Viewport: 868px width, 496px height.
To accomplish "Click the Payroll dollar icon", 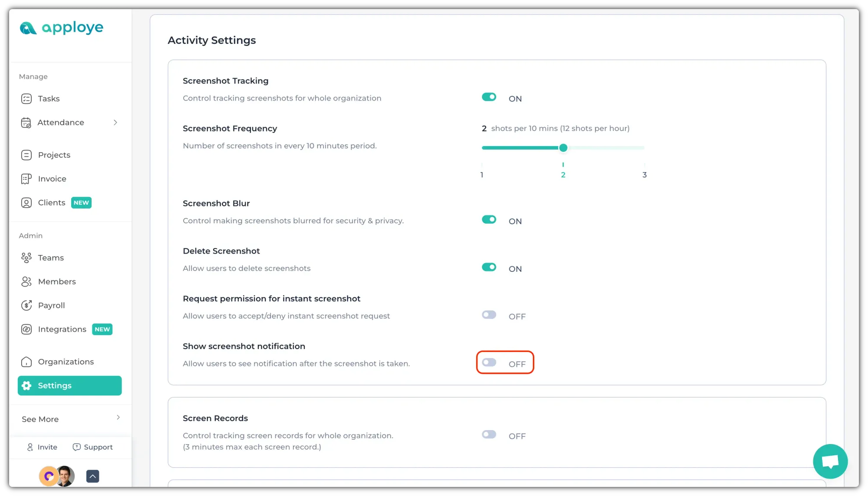I will [x=26, y=306].
